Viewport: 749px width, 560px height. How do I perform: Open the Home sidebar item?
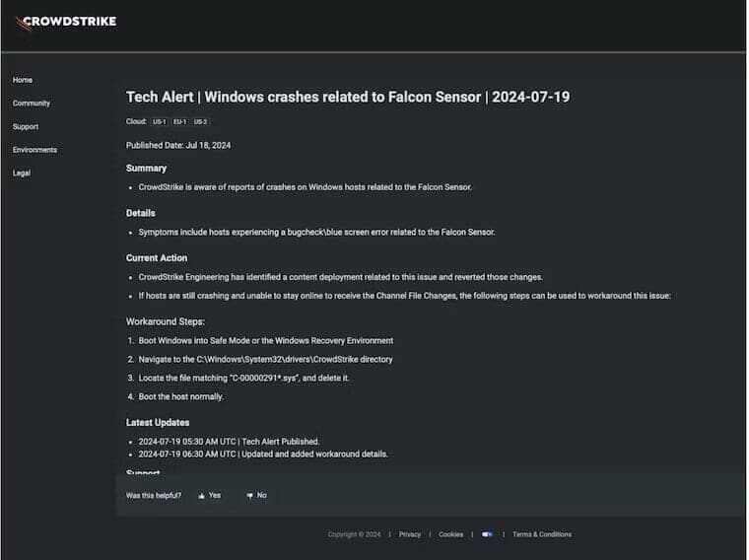[23, 80]
